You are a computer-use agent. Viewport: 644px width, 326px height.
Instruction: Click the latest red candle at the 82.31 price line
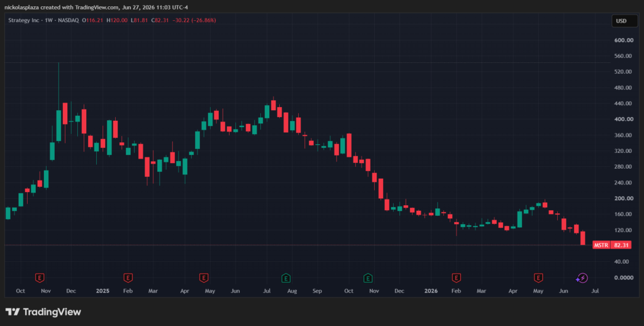pyautogui.click(x=582, y=238)
